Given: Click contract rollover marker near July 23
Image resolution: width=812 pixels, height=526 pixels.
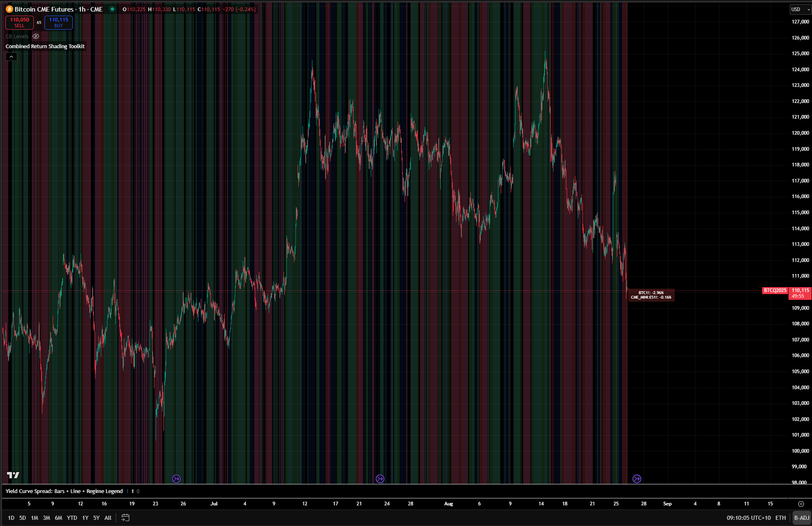Looking at the screenshot, I should [x=380, y=479].
